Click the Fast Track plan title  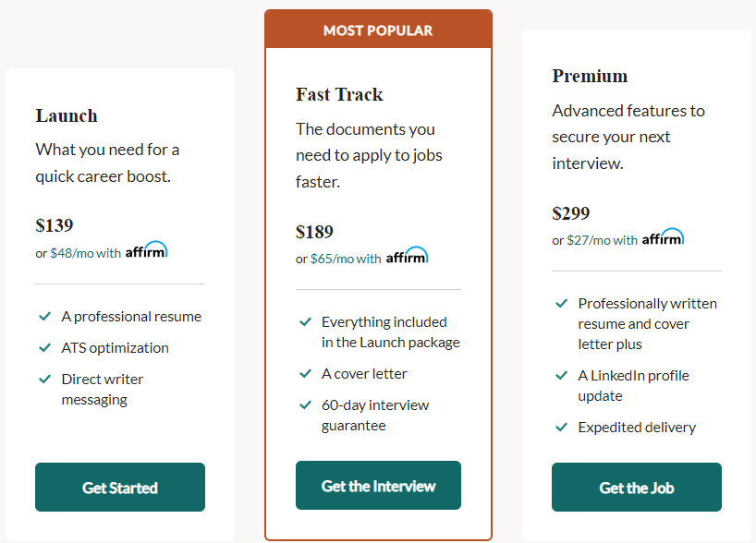coord(339,94)
